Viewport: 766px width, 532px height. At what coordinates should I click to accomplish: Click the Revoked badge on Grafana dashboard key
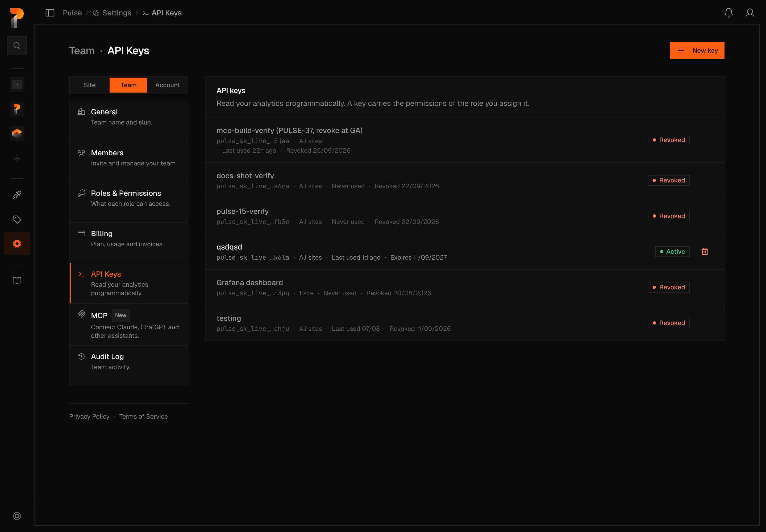click(x=669, y=287)
